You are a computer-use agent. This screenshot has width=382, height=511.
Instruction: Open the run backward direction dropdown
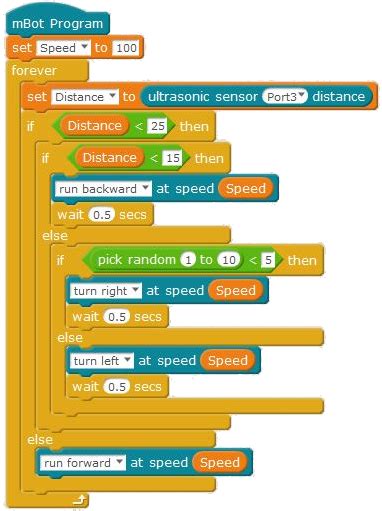(x=103, y=189)
